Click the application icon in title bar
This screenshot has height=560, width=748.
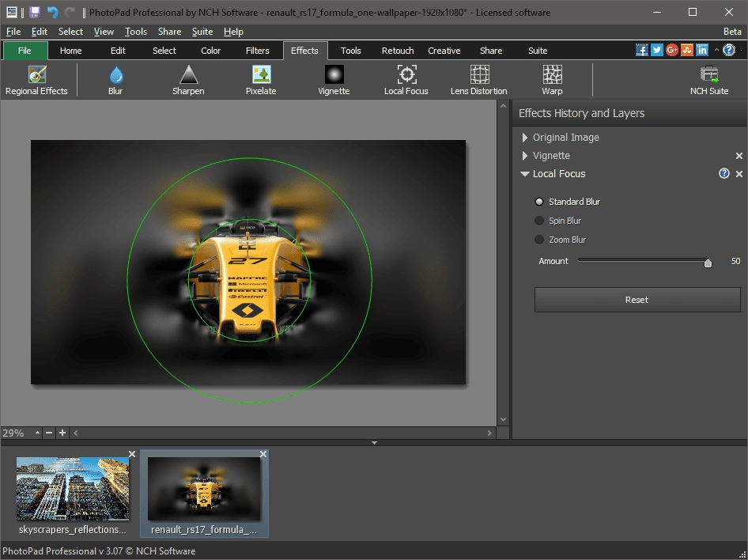coord(11,12)
